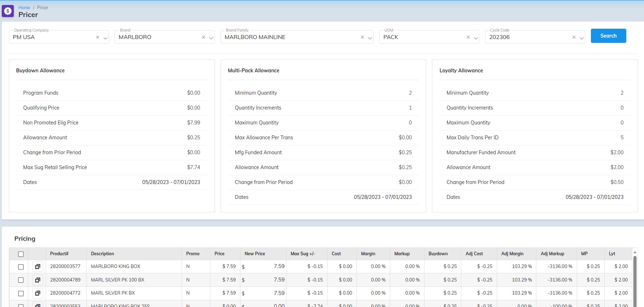Expand the Operating Company dropdown arrow
The width and height of the screenshot is (644, 307).
pos(105,38)
